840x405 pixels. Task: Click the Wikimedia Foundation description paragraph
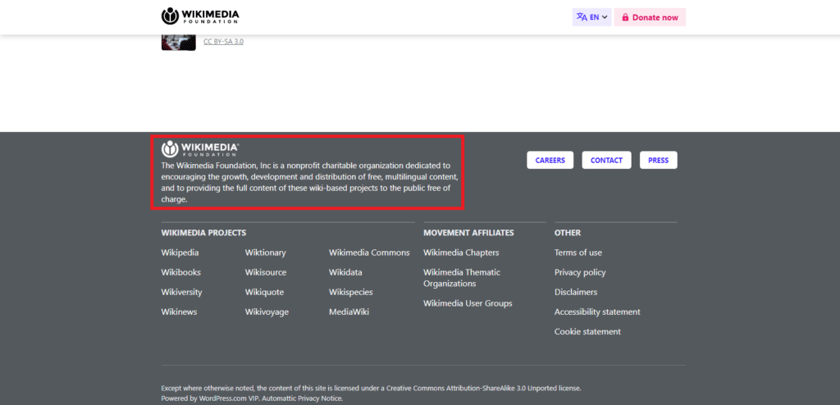tap(310, 182)
